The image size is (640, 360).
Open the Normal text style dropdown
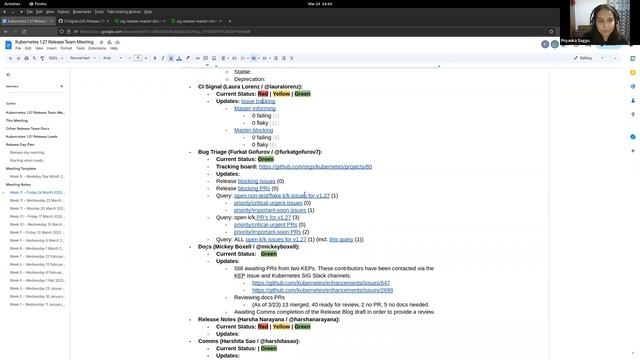[83, 58]
